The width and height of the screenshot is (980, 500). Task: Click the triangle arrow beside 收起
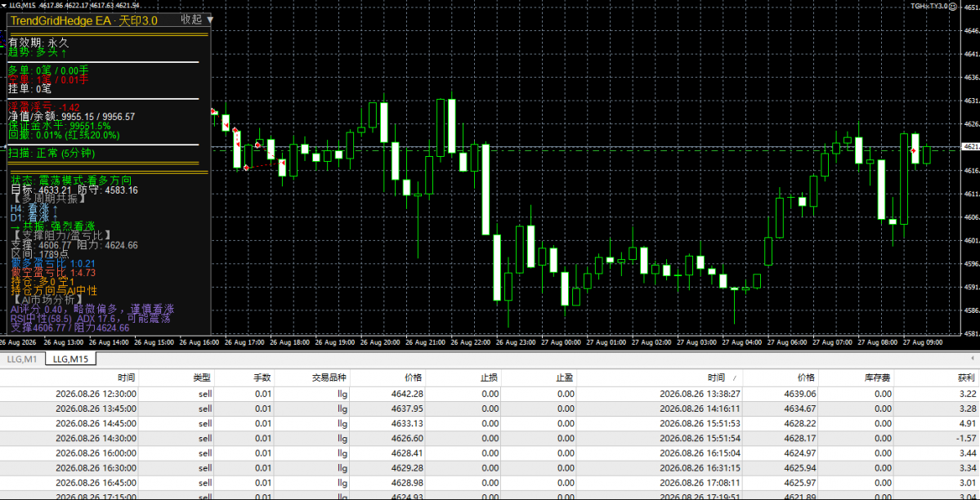pyautogui.click(x=209, y=20)
